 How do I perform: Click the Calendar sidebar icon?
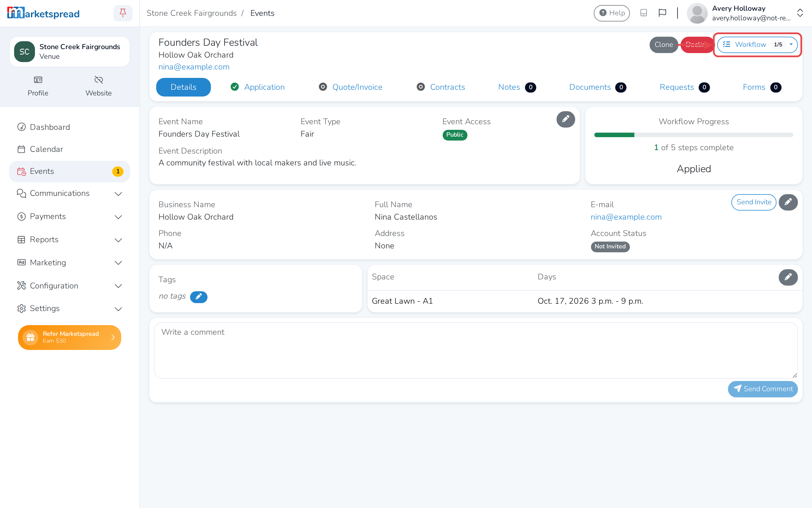click(x=21, y=149)
